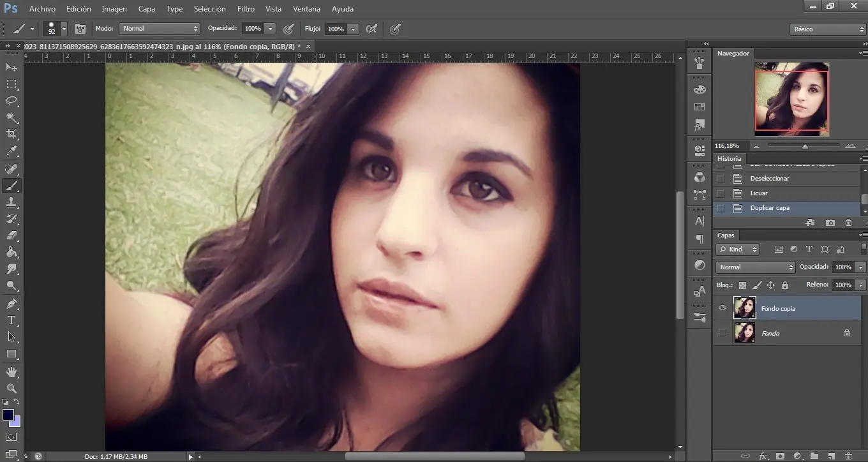This screenshot has width=868, height=462.
Task: Open the Edición menu
Action: click(79, 9)
